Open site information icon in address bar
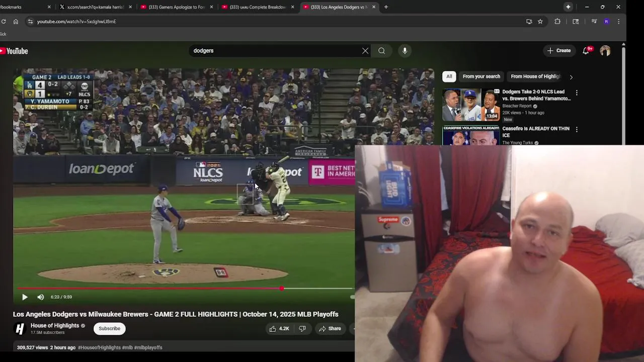Viewport: 644px width, 362px height. (x=30, y=22)
